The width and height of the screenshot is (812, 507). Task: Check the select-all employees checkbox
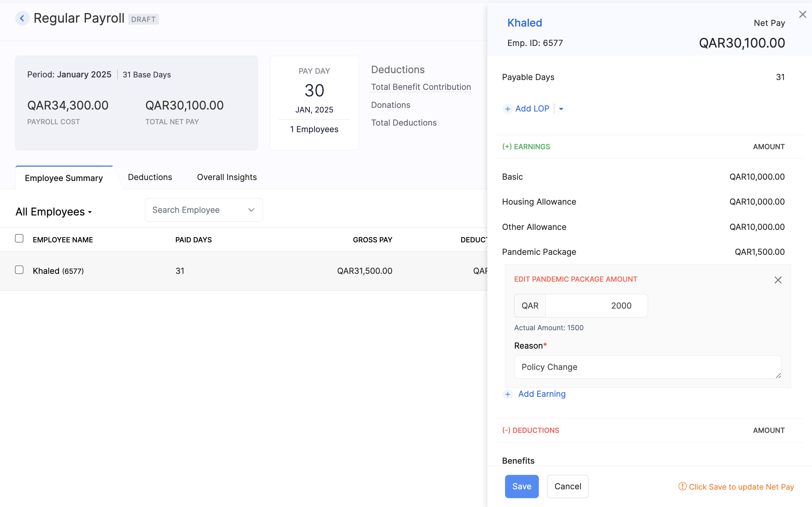pyautogui.click(x=19, y=238)
